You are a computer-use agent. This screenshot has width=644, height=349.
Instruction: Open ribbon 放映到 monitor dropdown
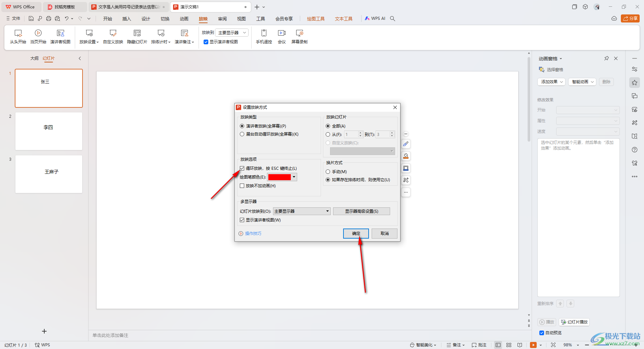(x=232, y=33)
